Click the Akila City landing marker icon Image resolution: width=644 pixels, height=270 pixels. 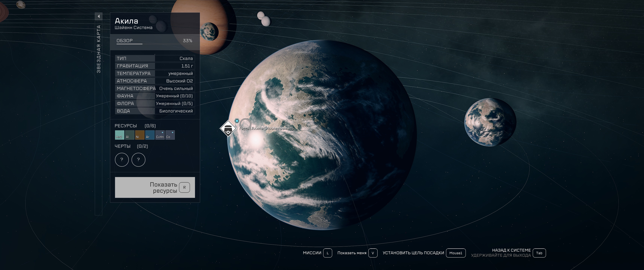point(228,128)
